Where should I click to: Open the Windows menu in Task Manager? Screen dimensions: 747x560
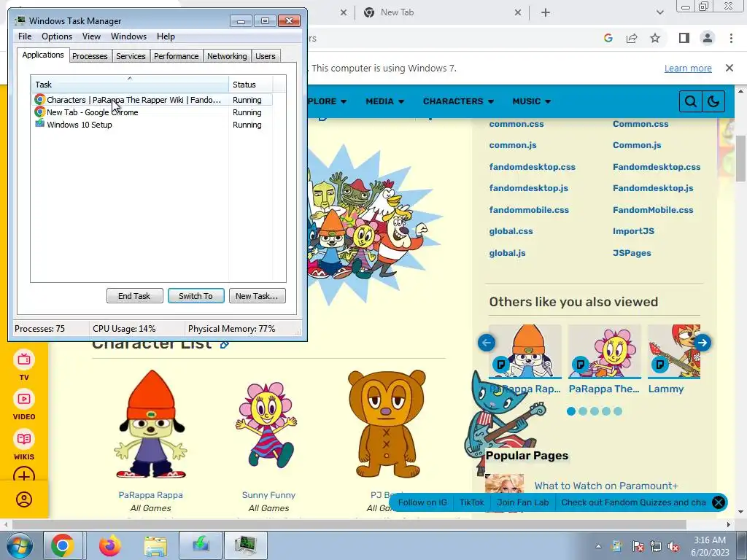pos(128,36)
